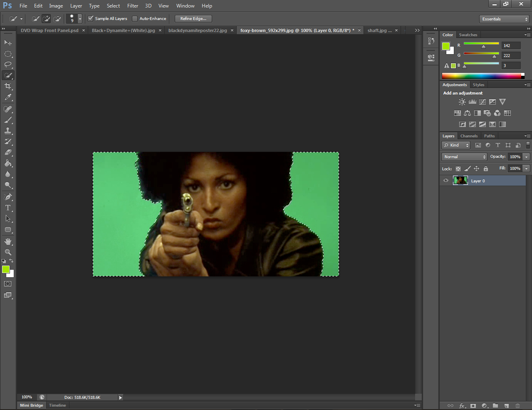Toggle lock image pixels brush icon
Screen dimensions: 532x410
[468, 169]
